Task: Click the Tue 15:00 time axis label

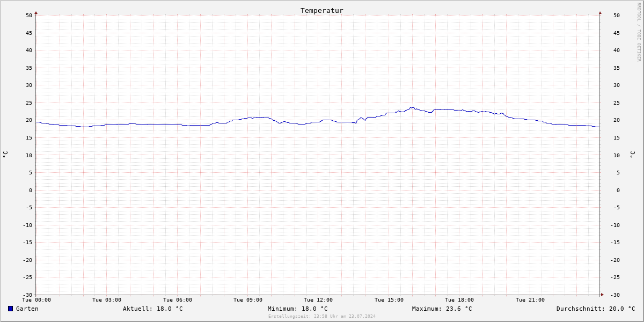Action: 389,300
